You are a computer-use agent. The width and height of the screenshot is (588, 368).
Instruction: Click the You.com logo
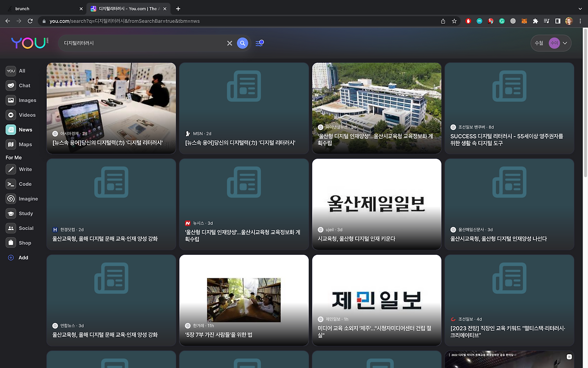point(30,43)
